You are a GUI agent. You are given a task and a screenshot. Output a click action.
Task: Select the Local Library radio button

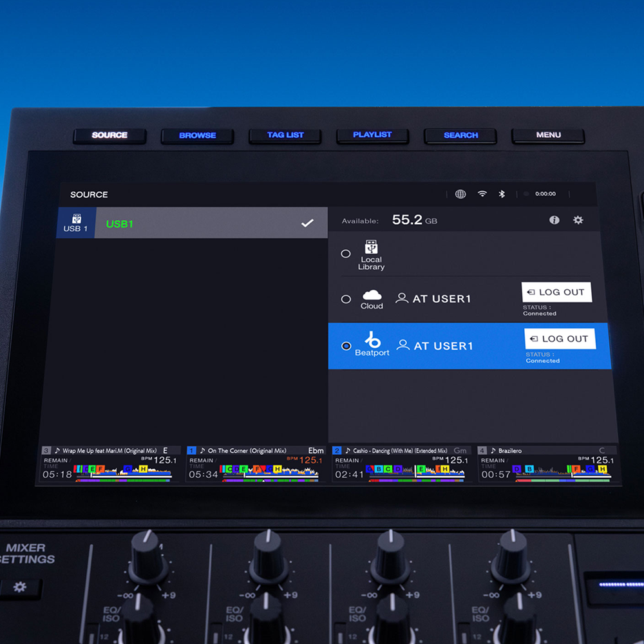[346, 254]
